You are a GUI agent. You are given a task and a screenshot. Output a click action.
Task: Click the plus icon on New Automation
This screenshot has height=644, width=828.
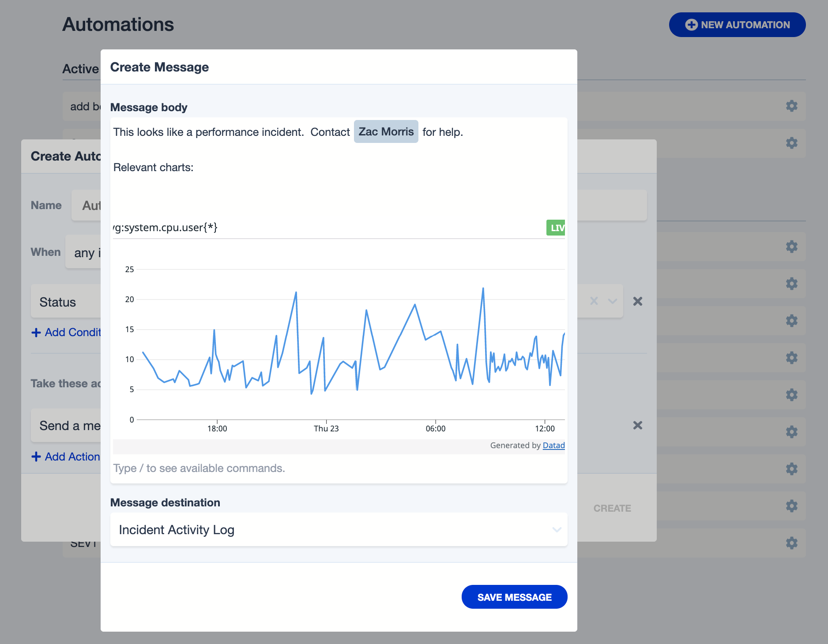pos(691,25)
